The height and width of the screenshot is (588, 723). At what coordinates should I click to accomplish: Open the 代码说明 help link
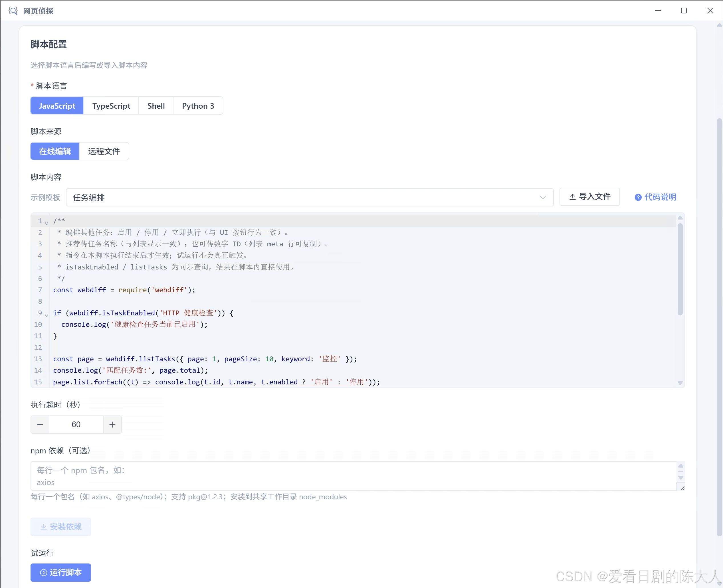[x=655, y=197]
